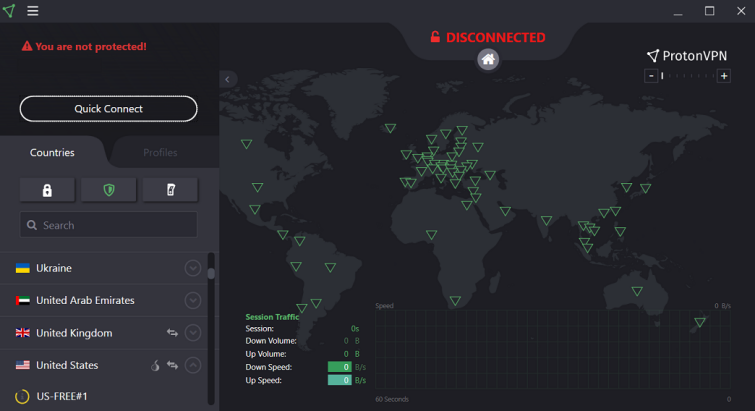Click the home icon on the map

tap(488, 59)
